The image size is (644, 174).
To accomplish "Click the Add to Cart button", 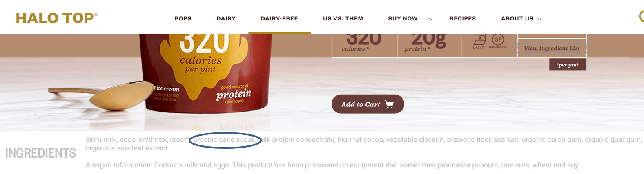I will coord(368,104).
